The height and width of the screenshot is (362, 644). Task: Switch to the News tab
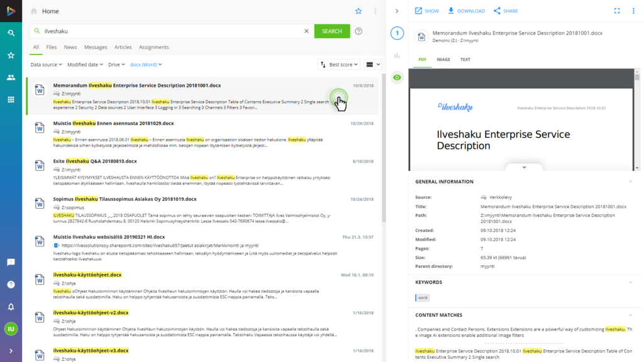[x=70, y=47]
